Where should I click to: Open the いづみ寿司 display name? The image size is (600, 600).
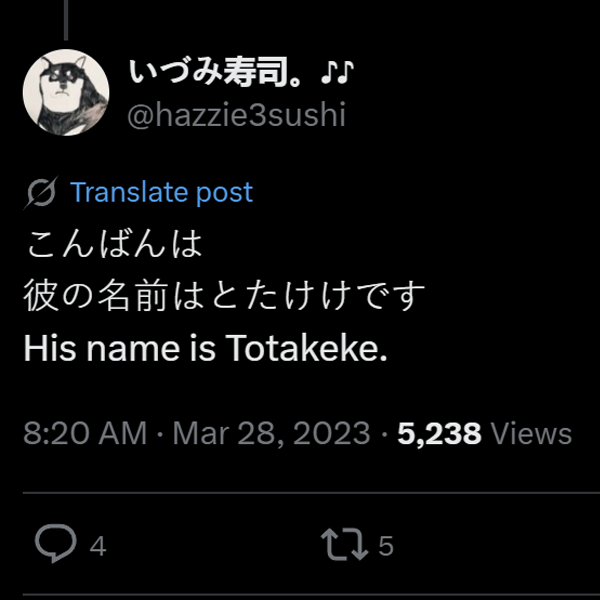coord(221,73)
